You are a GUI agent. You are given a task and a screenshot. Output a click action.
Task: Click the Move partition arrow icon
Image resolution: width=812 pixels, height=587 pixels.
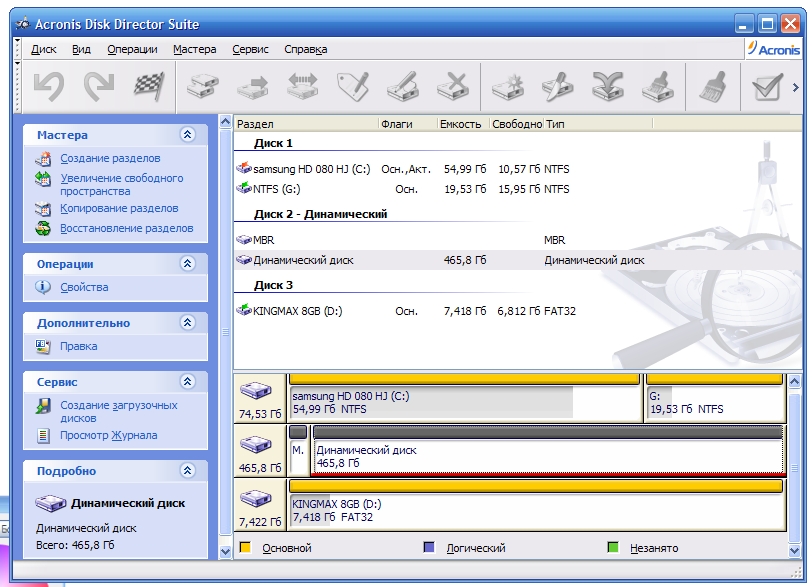tap(253, 86)
